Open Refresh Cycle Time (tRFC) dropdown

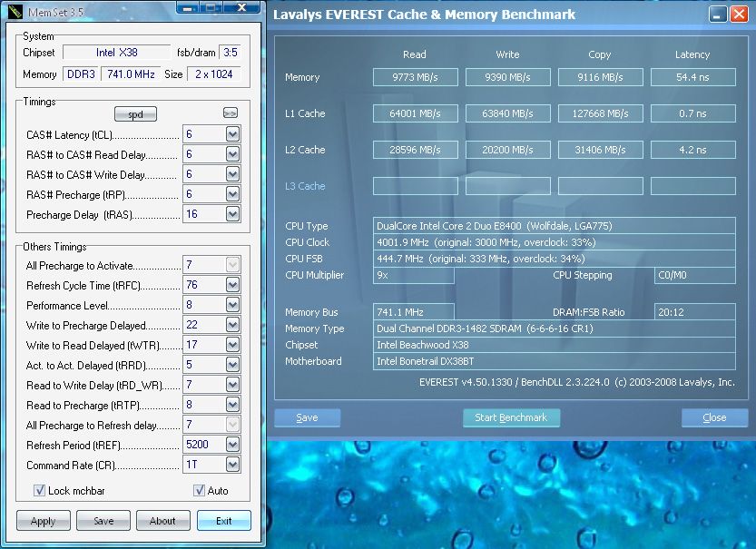coord(233,285)
